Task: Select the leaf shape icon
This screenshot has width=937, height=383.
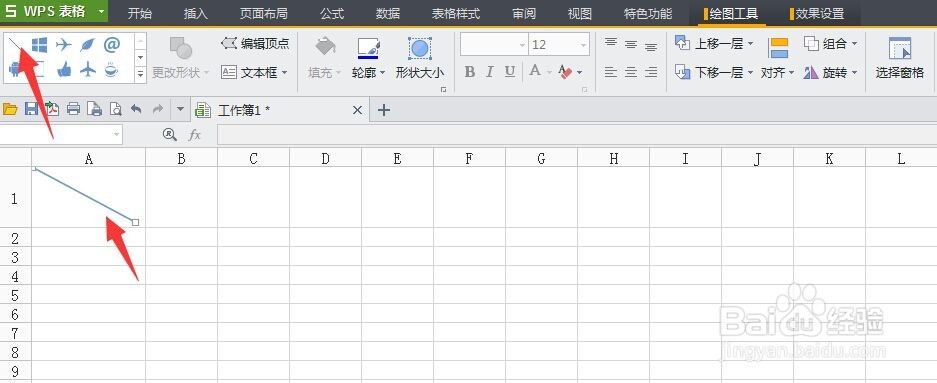Action: [x=88, y=45]
